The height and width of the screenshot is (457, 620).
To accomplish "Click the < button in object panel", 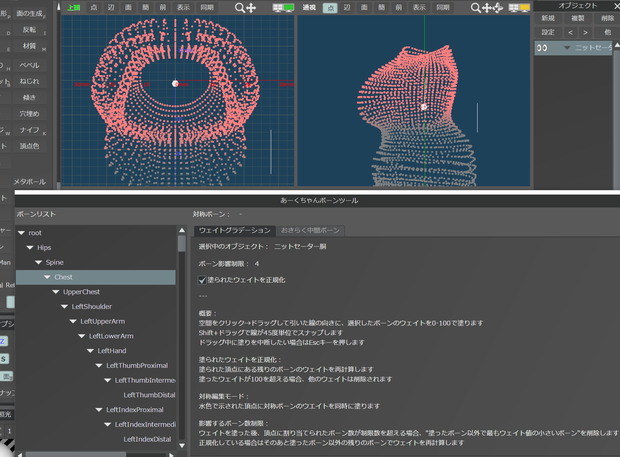I will coord(571,32).
